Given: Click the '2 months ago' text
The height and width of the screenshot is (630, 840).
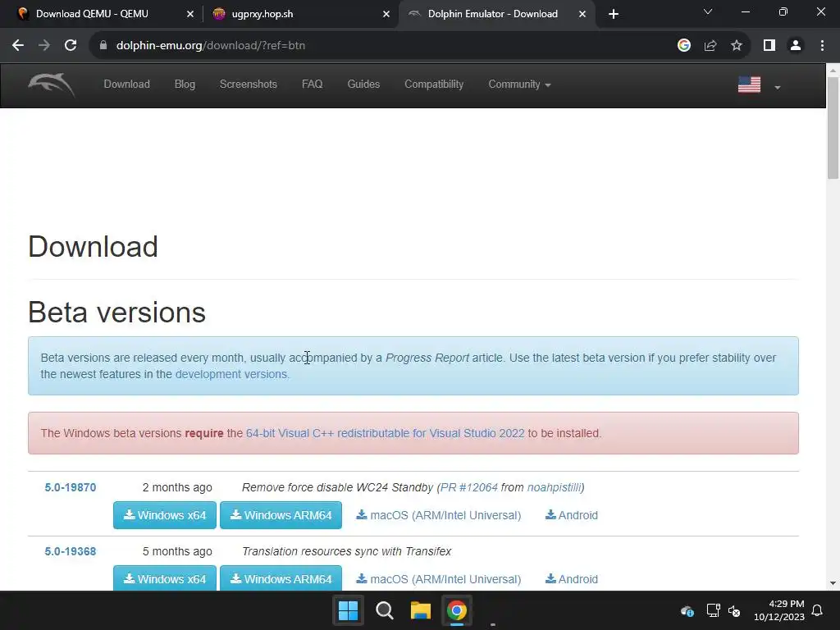Looking at the screenshot, I should coord(177,487).
